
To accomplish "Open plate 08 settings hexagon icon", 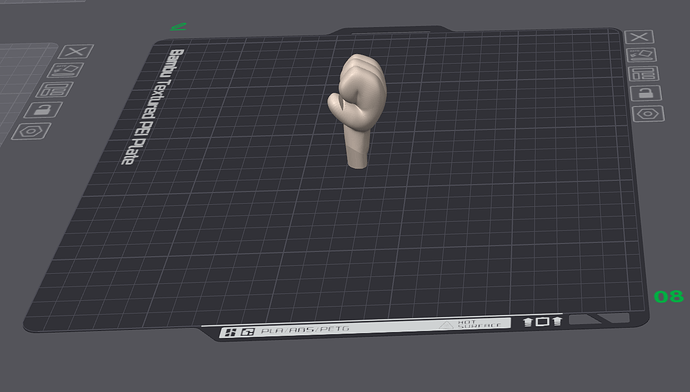I will point(648,114).
